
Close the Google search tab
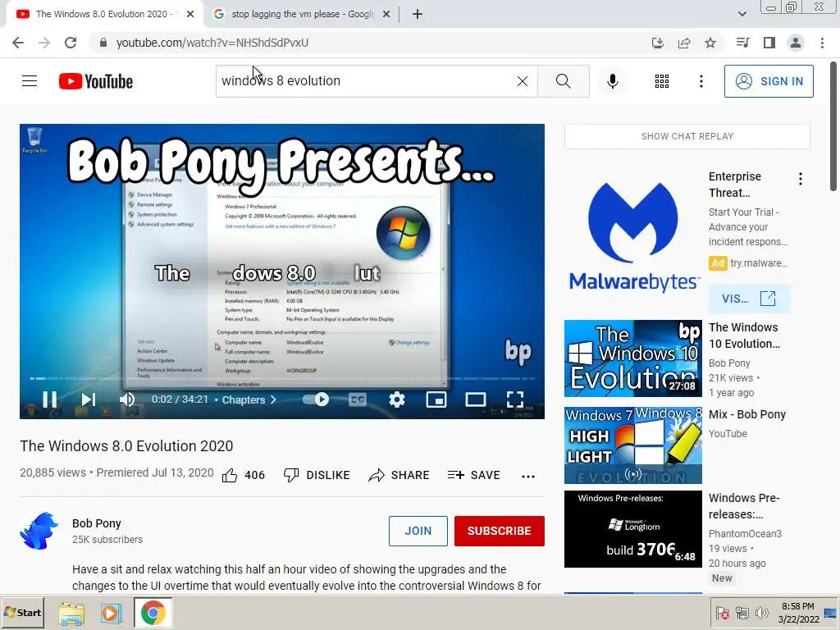386,15
